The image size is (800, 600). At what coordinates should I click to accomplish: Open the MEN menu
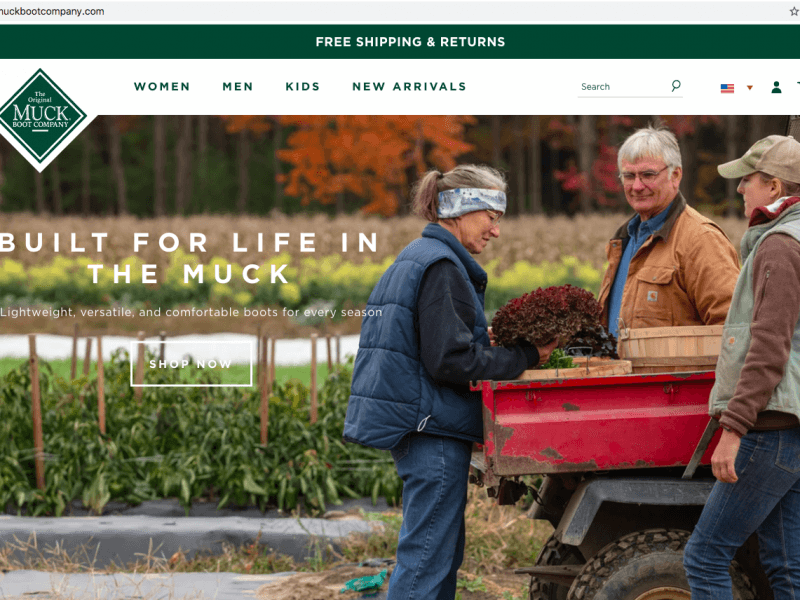(237, 87)
